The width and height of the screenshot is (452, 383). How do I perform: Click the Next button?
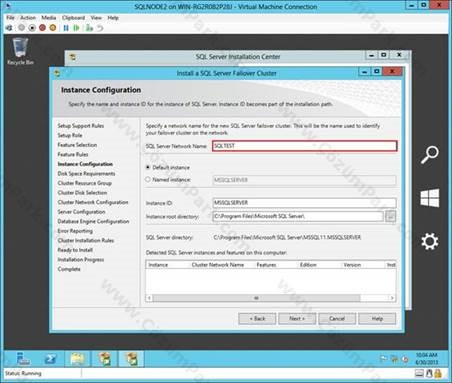coord(297,319)
